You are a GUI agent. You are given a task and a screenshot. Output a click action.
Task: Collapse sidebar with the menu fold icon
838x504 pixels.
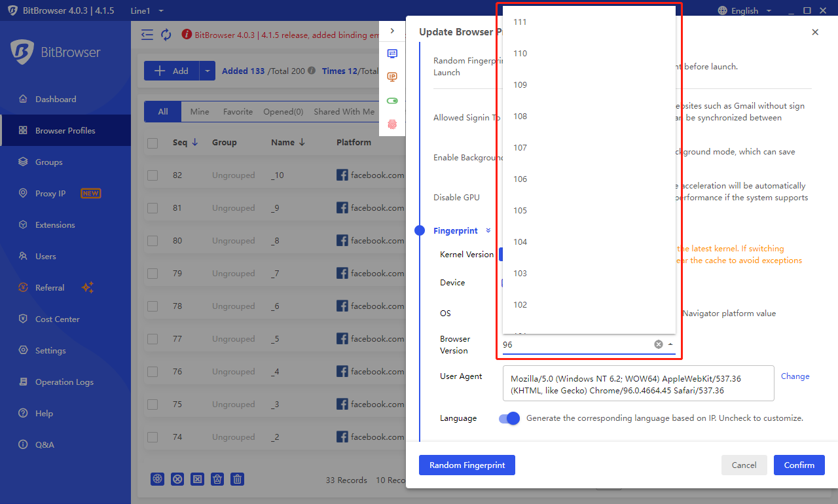pos(147,35)
